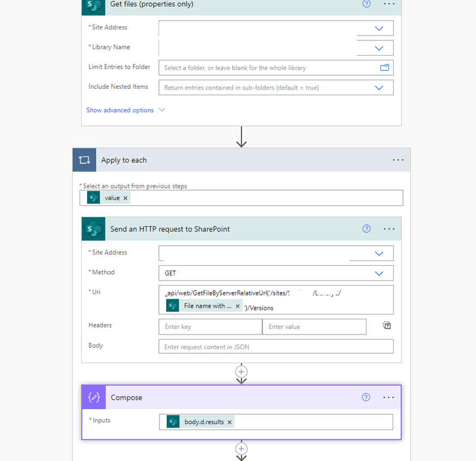Switch Headers to text mode icon

387,325
